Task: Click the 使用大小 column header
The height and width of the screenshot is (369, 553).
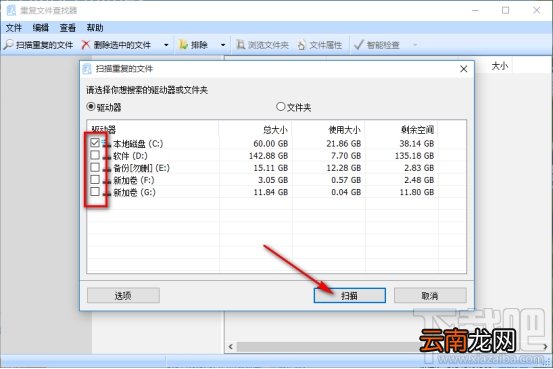Action: [345, 130]
